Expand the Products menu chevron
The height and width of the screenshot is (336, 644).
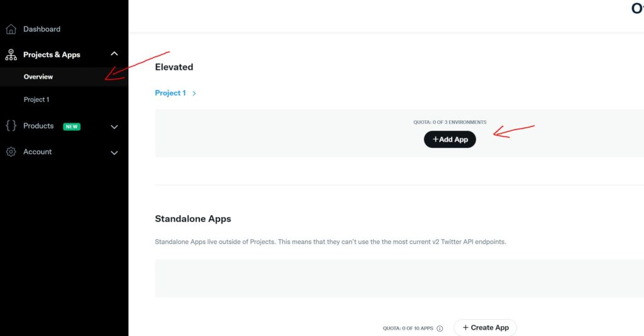click(114, 127)
